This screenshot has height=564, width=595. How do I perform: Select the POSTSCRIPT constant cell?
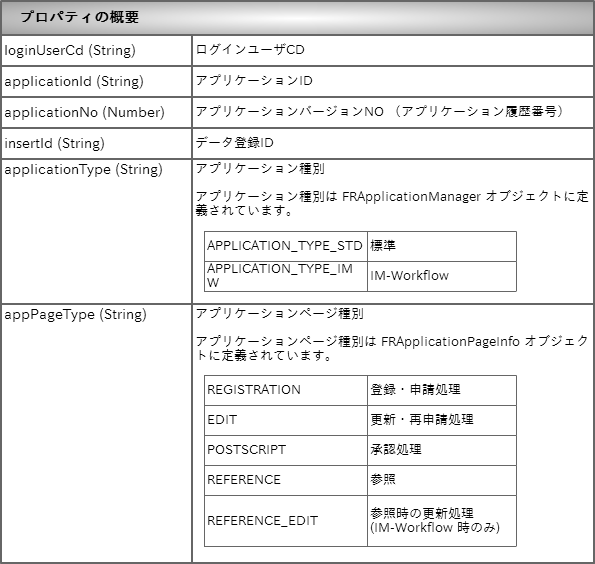tap(286, 450)
